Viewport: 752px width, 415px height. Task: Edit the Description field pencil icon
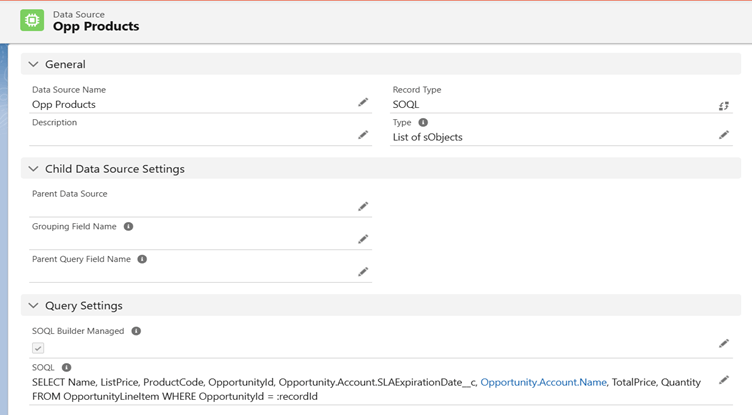click(x=363, y=135)
